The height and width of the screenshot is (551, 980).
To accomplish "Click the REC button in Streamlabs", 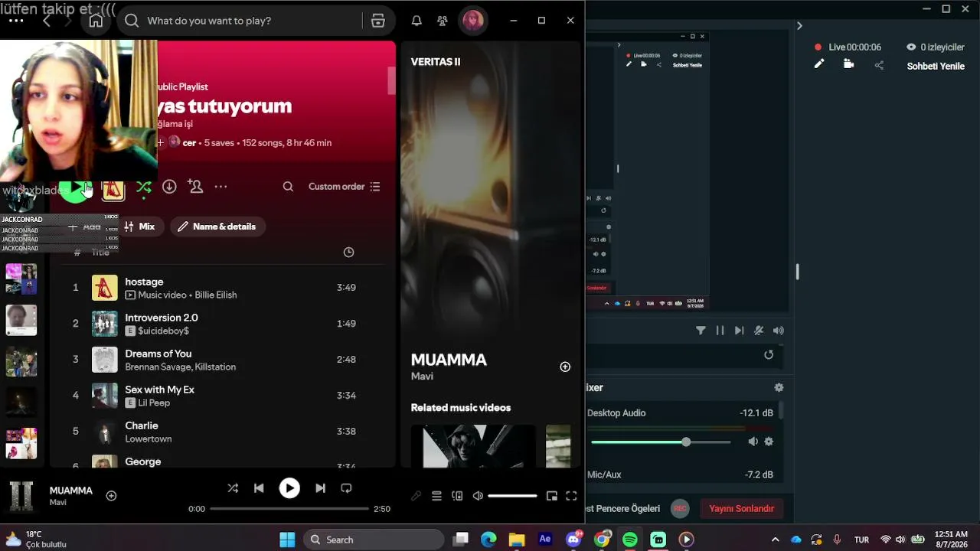I will 680,508.
